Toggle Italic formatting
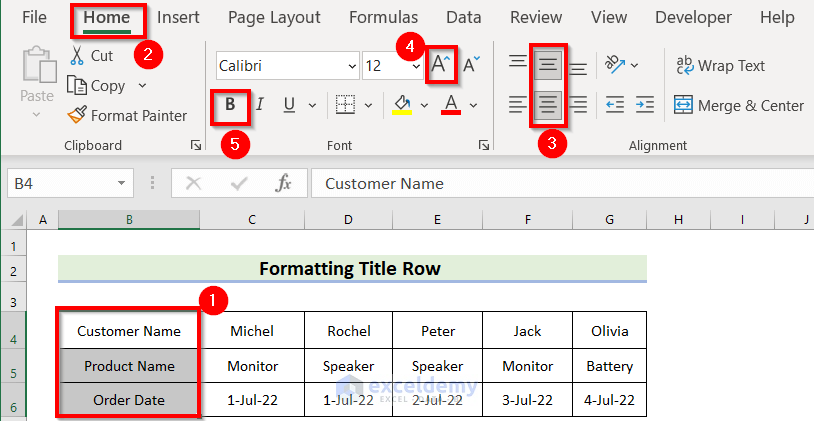 (x=260, y=104)
